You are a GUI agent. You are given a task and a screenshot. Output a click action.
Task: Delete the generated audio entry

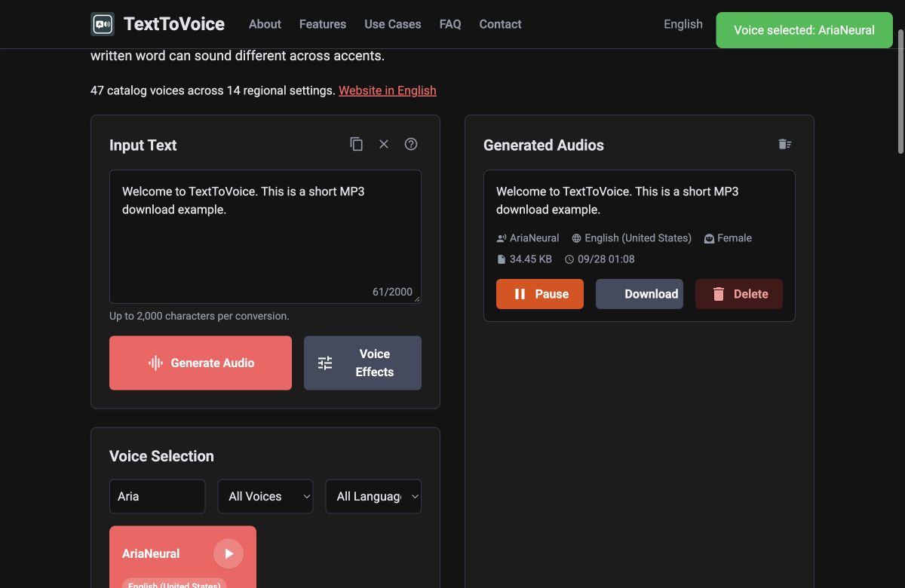click(739, 294)
